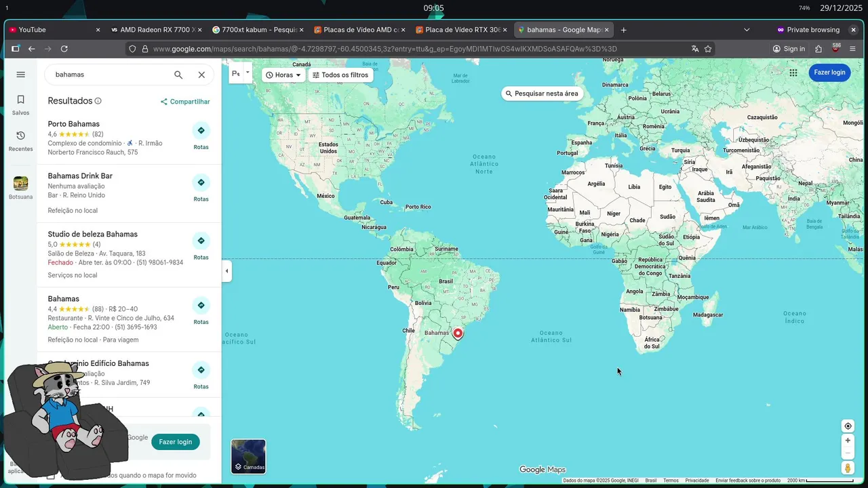Click the my location target button

tap(848, 426)
